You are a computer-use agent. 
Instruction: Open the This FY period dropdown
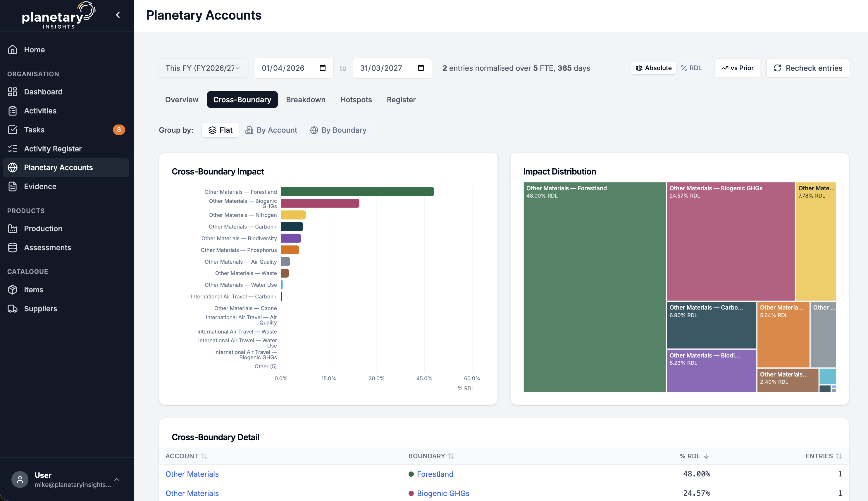(203, 68)
